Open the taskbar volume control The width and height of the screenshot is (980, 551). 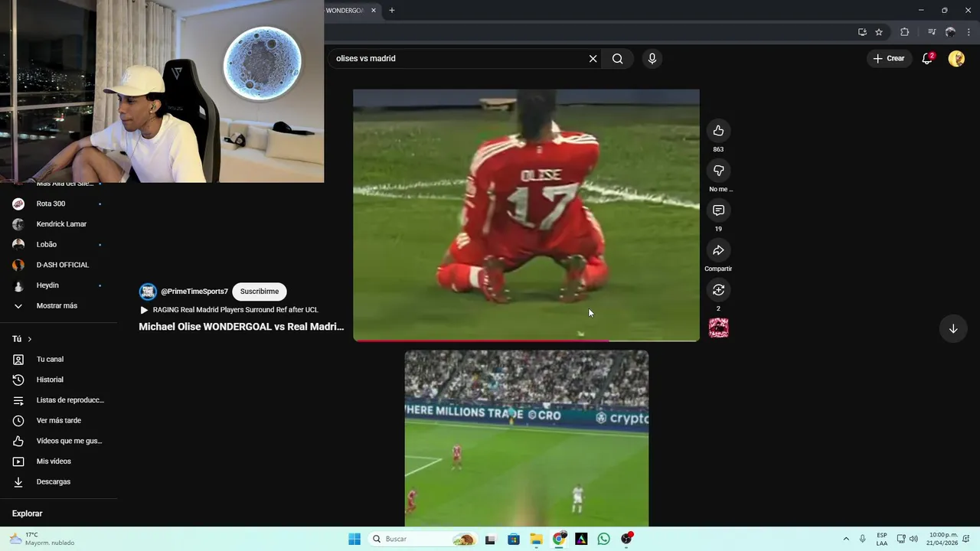(x=913, y=539)
